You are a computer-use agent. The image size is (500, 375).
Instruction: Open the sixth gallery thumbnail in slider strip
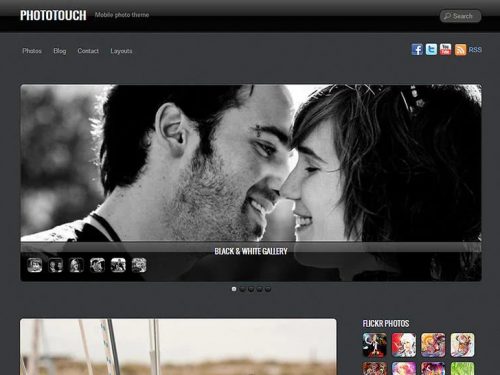139,265
